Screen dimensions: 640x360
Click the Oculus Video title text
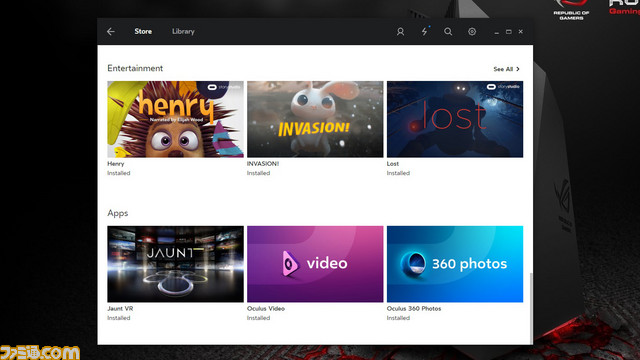pyautogui.click(x=266, y=309)
